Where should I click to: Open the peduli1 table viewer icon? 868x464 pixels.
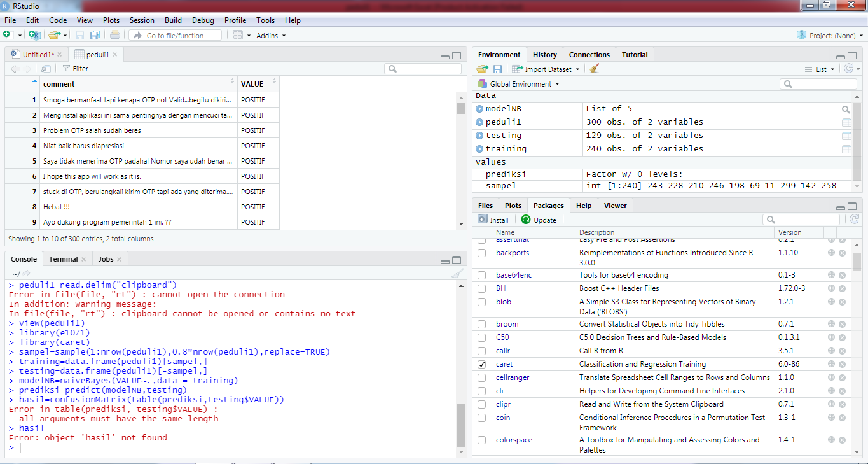(x=846, y=122)
